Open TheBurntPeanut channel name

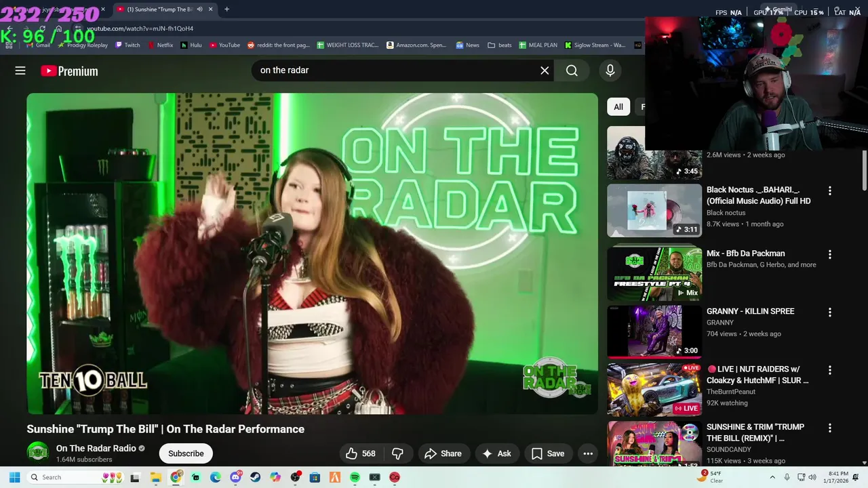(x=731, y=392)
